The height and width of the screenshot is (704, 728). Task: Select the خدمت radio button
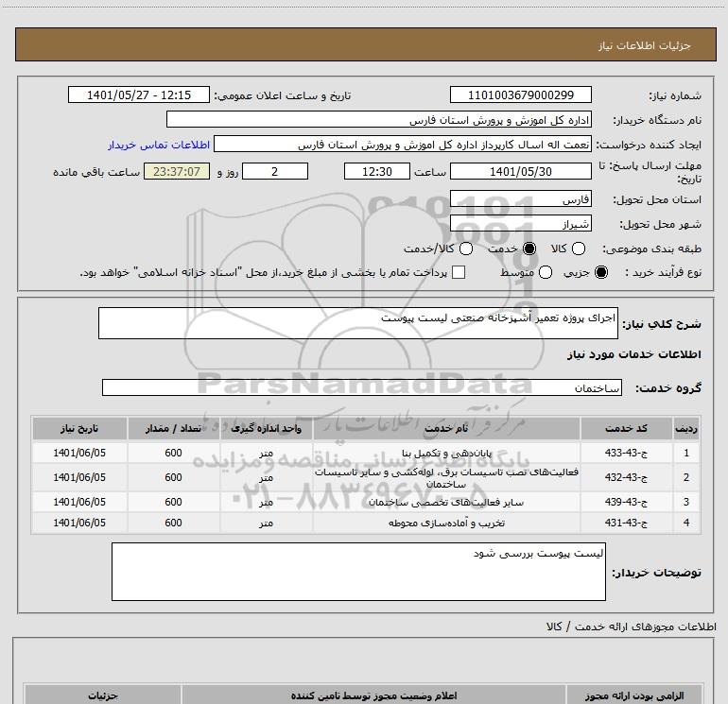(529, 249)
